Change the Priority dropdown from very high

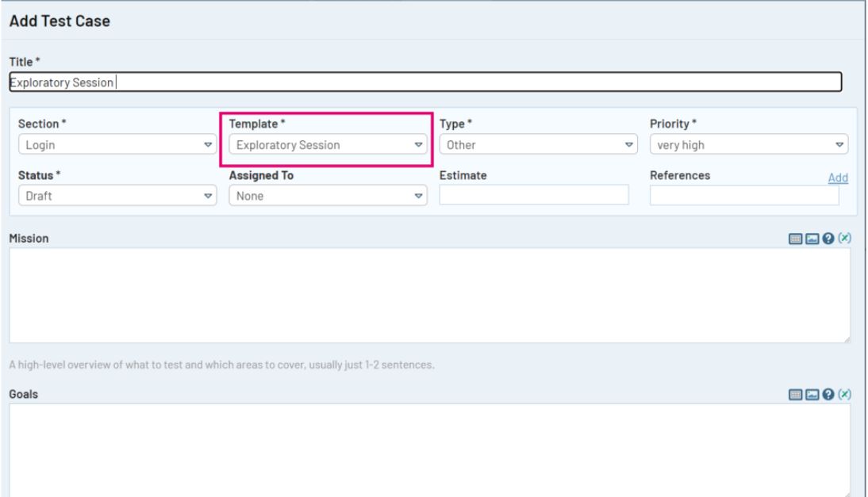748,145
